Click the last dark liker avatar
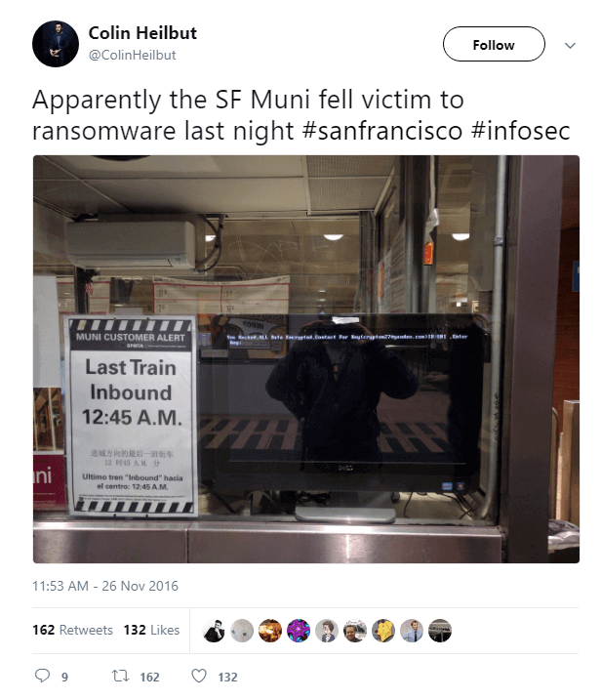This screenshot has width=601, height=700. (440, 631)
